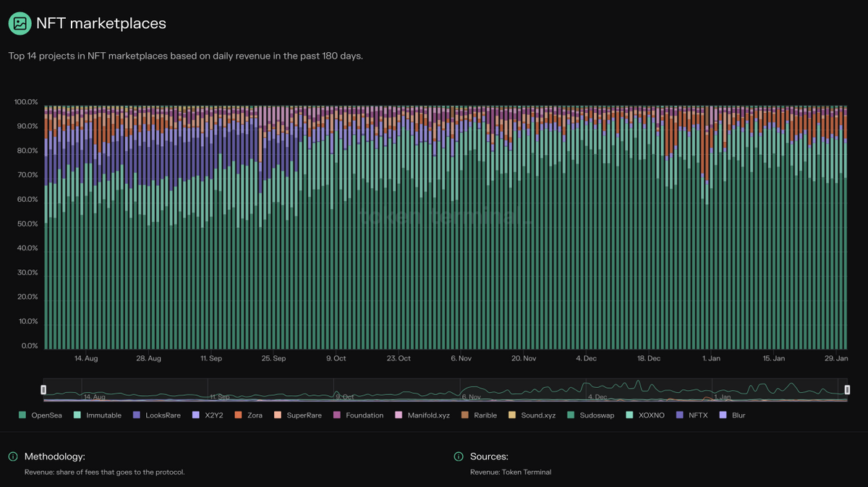This screenshot has height=487, width=868.
Task: Toggle LooksRare series in legend
Action: [157, 415]
